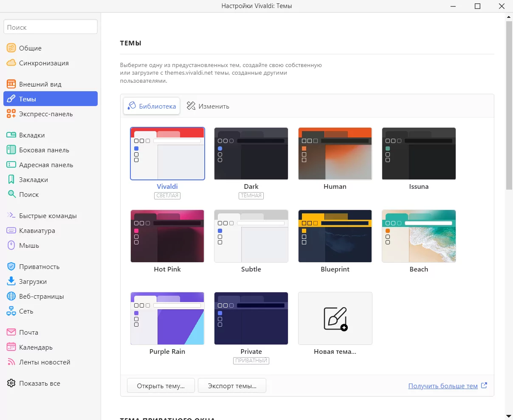Click the Поиск magnifier icon in sidebar
Screen dimensions: 513x420
[11, 194]
